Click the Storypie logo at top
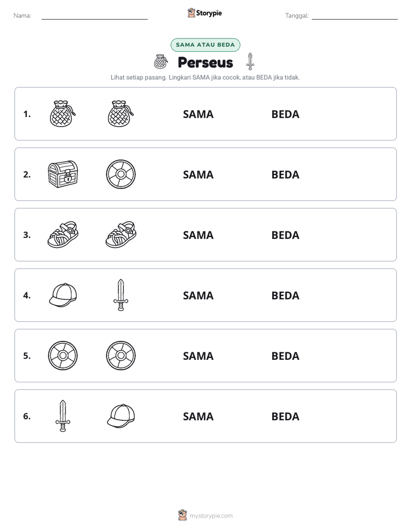The width and height of the screenshot is (411, 532). pyautogui.click(x=204, y=13)
